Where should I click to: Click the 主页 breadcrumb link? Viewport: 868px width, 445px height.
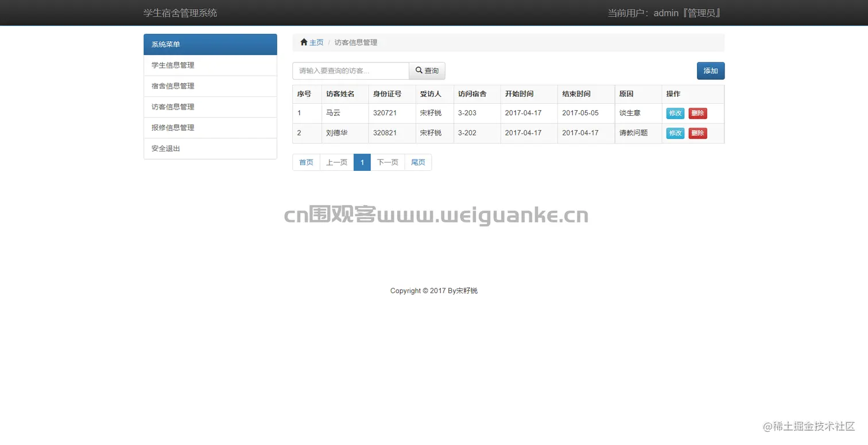coord(316,42)
